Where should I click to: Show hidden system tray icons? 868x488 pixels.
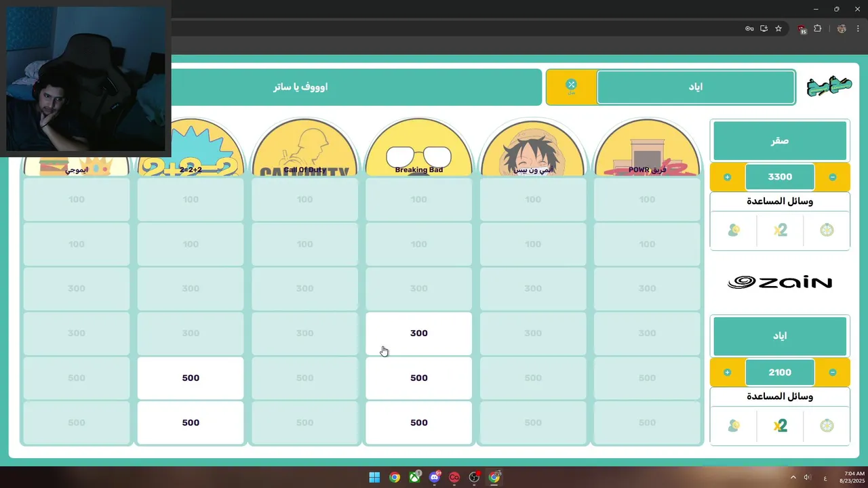click(793, 477)
